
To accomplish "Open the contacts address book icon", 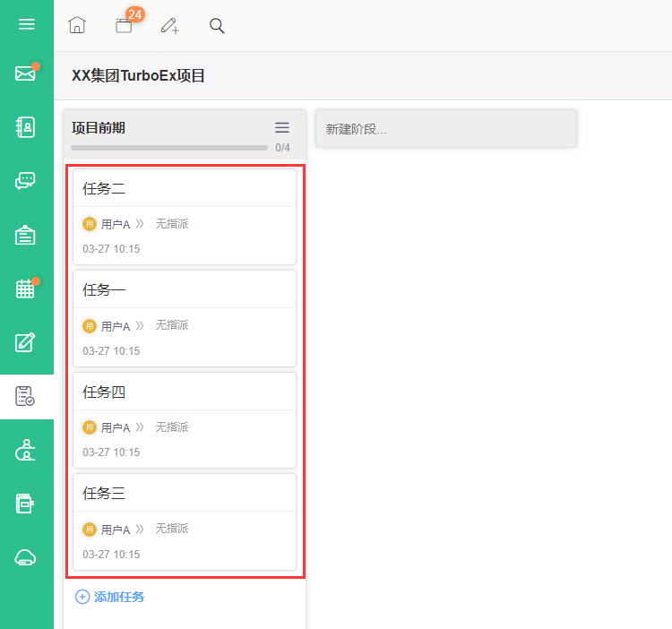I will 26,127.
